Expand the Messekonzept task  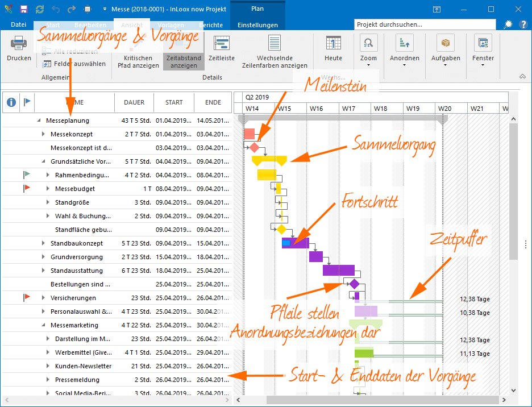click(43, 134)
